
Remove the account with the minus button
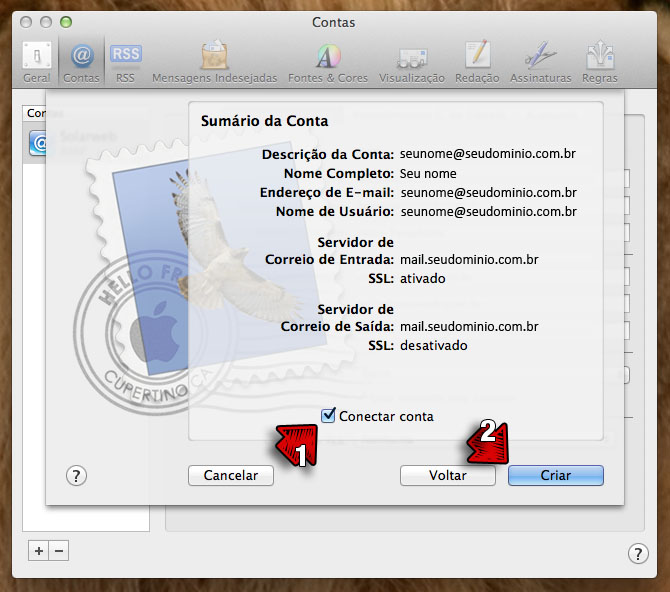point(59,551)
